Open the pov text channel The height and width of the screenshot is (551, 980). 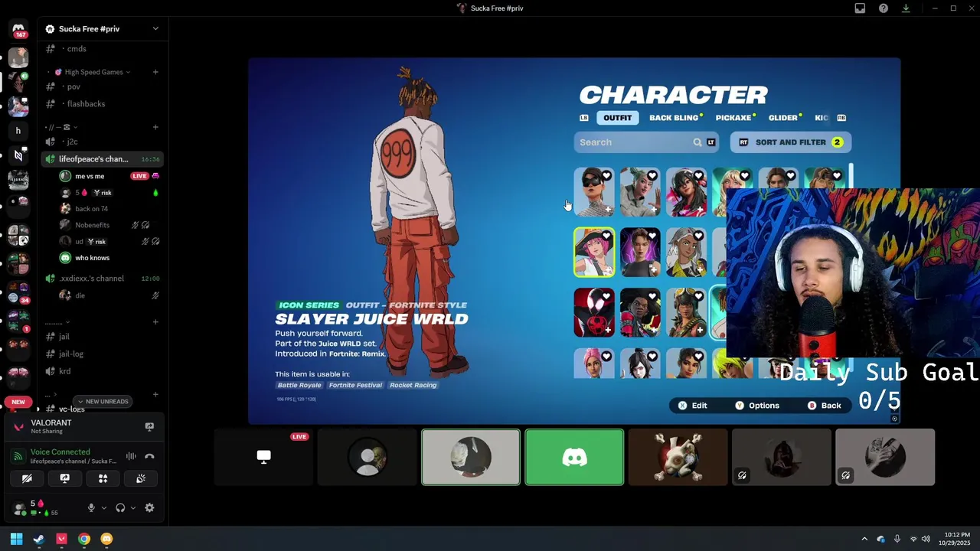click(103, 86)
